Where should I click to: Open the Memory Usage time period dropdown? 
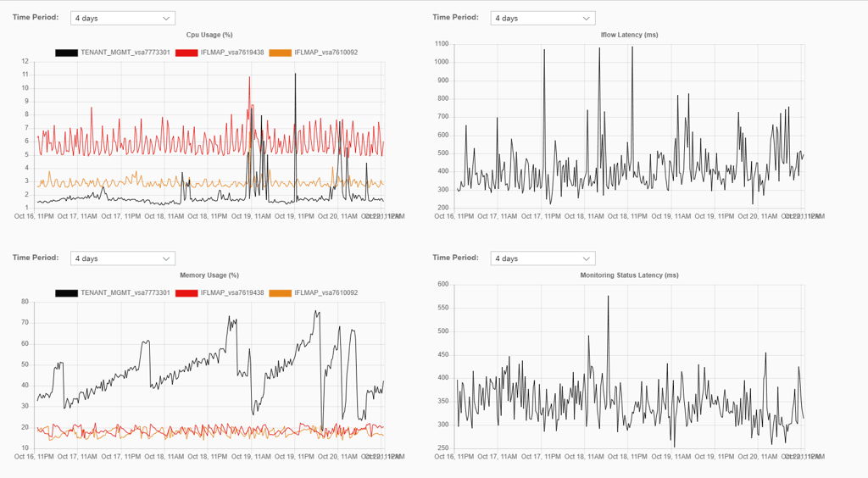point(123,258)
